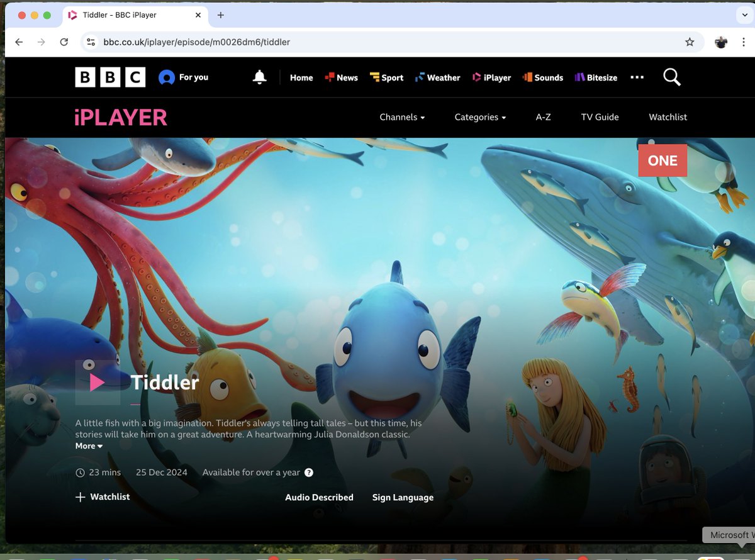The image size is (755, 560).
Task: Click the 23 mins duration text
Action: coord(104,473)
